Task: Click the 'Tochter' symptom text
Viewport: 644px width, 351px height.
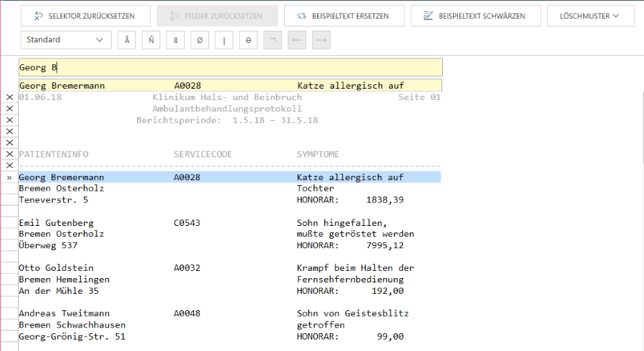Action: 316,189
